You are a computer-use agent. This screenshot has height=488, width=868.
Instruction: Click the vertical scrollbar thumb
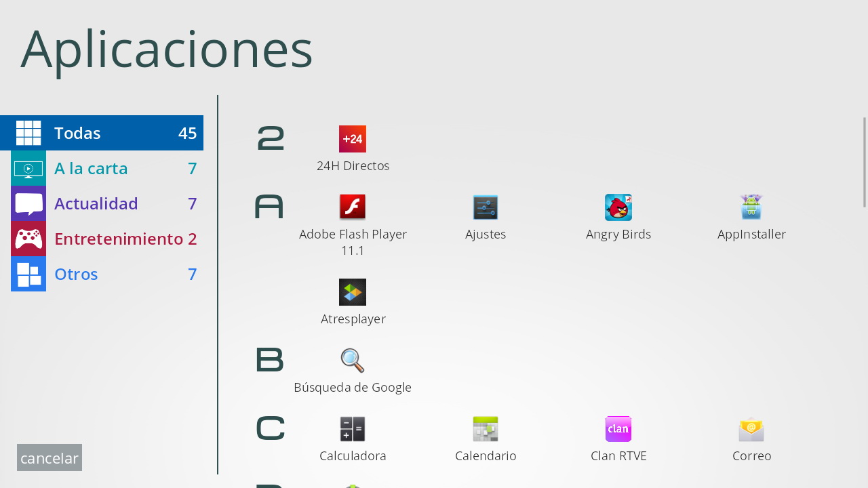pos(865,162)
